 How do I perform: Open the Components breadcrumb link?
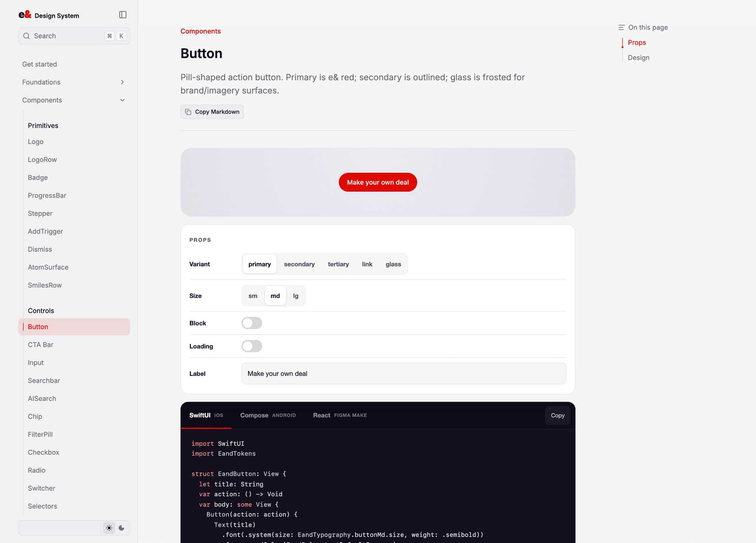[x=200, y=31]
